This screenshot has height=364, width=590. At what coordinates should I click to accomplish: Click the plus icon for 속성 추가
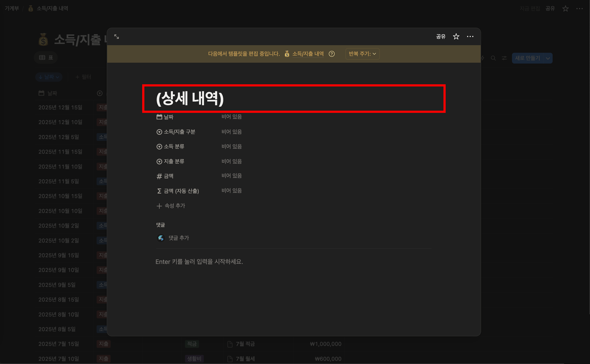(x=159, y=206)
